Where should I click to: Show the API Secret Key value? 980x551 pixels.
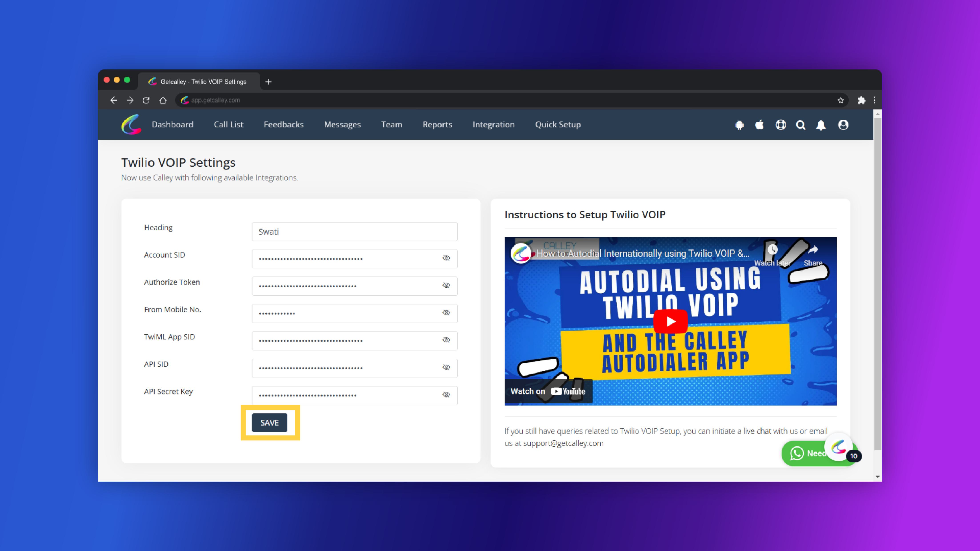tap(446, 395)
